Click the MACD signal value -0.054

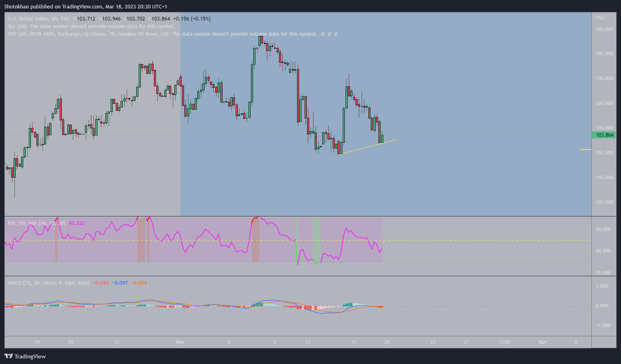(139, 283)
